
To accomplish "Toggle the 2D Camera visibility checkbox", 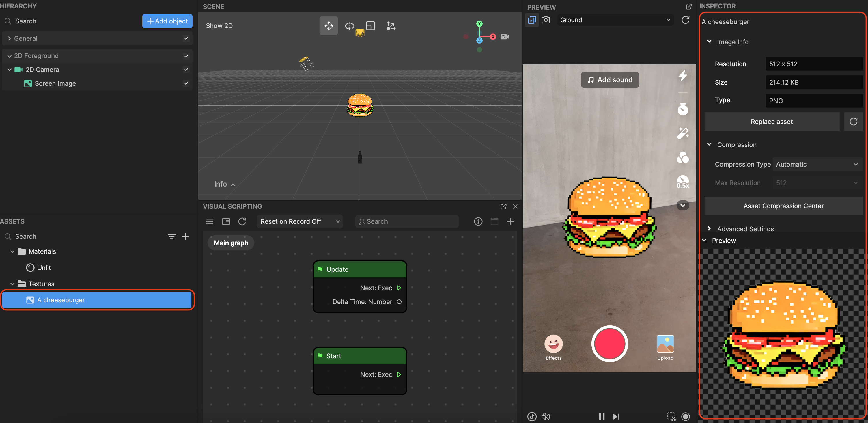I will [x=186, y=69].
